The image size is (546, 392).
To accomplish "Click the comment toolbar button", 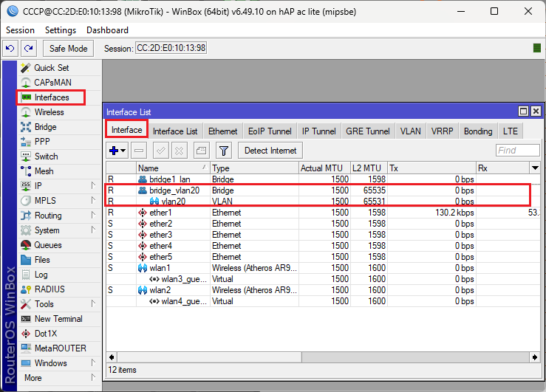I will 201,151.
